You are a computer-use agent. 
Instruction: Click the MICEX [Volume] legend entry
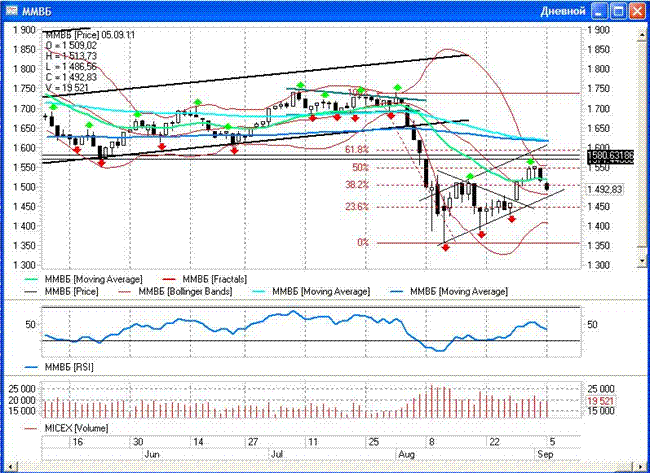click(x=66, y=428)
